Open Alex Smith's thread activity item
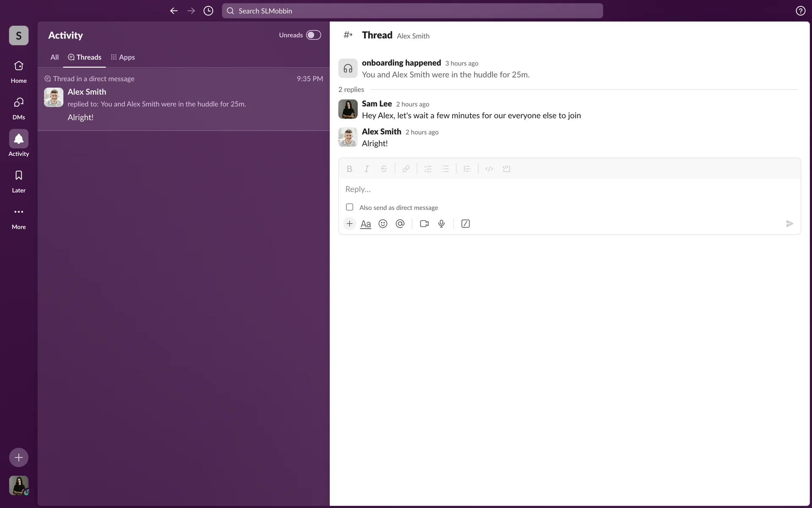 click(x=184, y=99)
